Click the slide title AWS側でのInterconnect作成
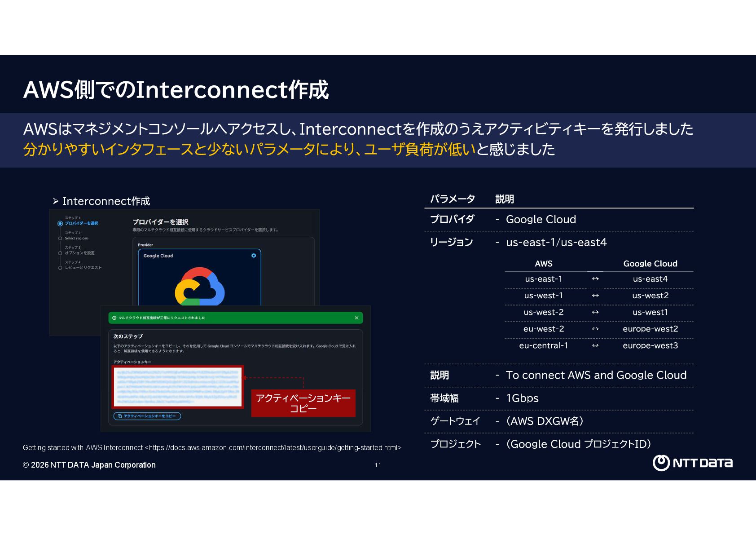This screenshot has width=756, height=535. click(x=176, y=89)
